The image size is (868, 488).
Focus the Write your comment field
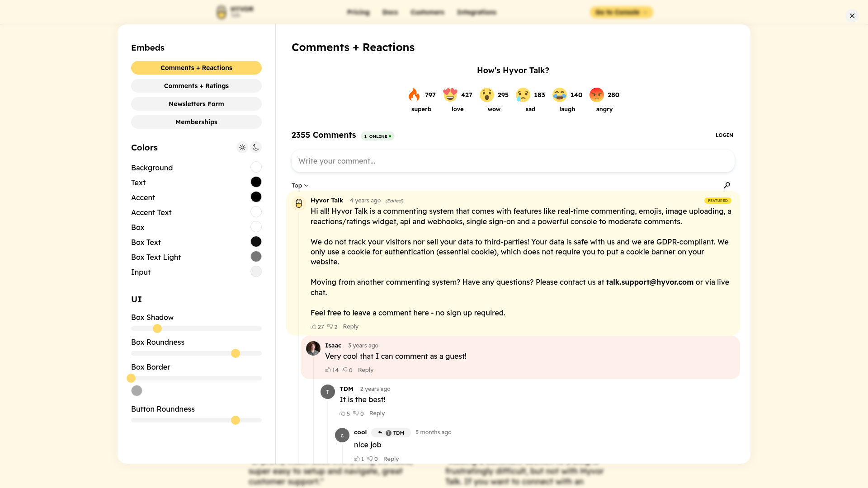pos(513,161)
